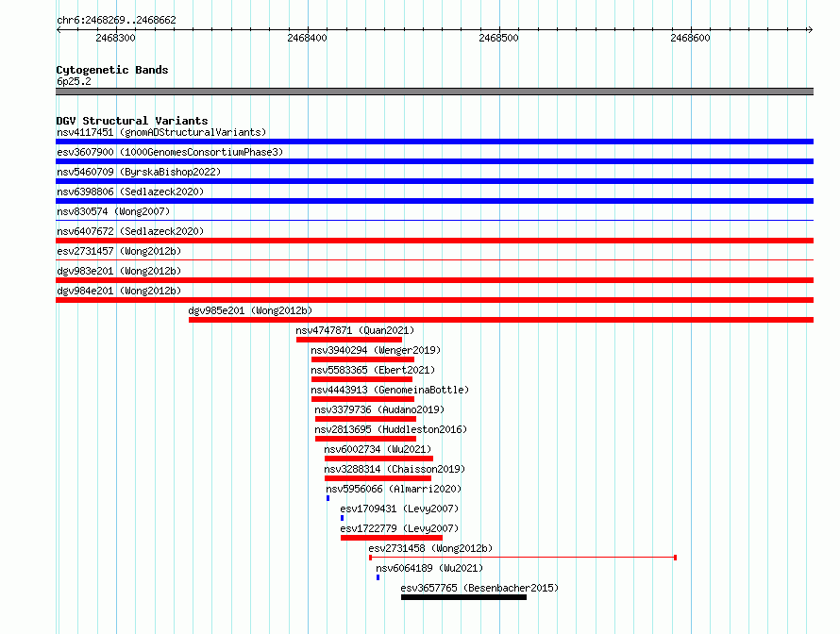Click the red bar for nsv4443913

coord(362,399)
